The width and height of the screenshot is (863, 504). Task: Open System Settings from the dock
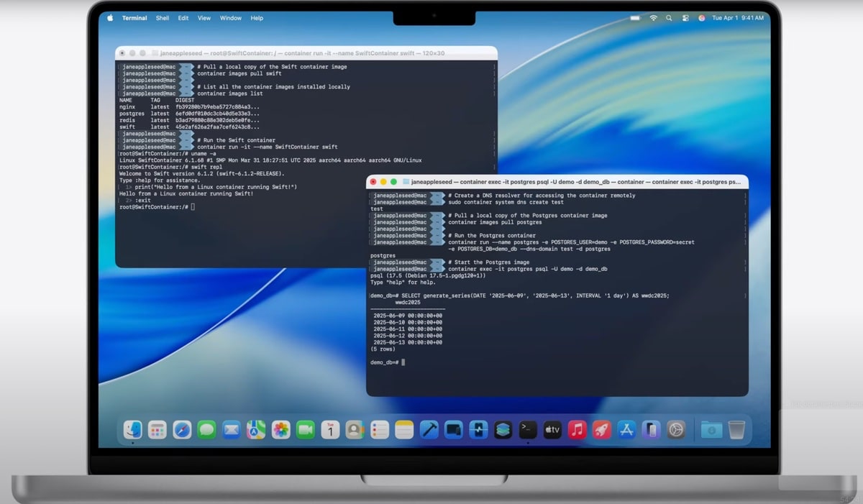click(675, 430)
